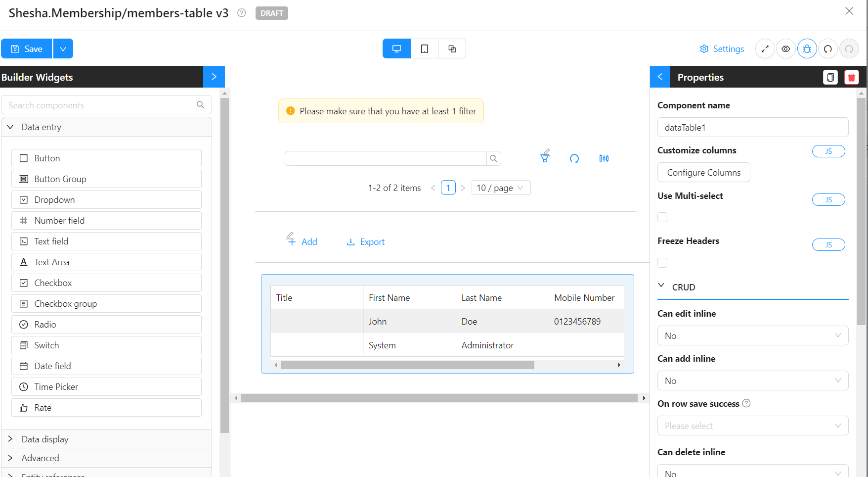Open help icon next to form title

tap(241, 13)
